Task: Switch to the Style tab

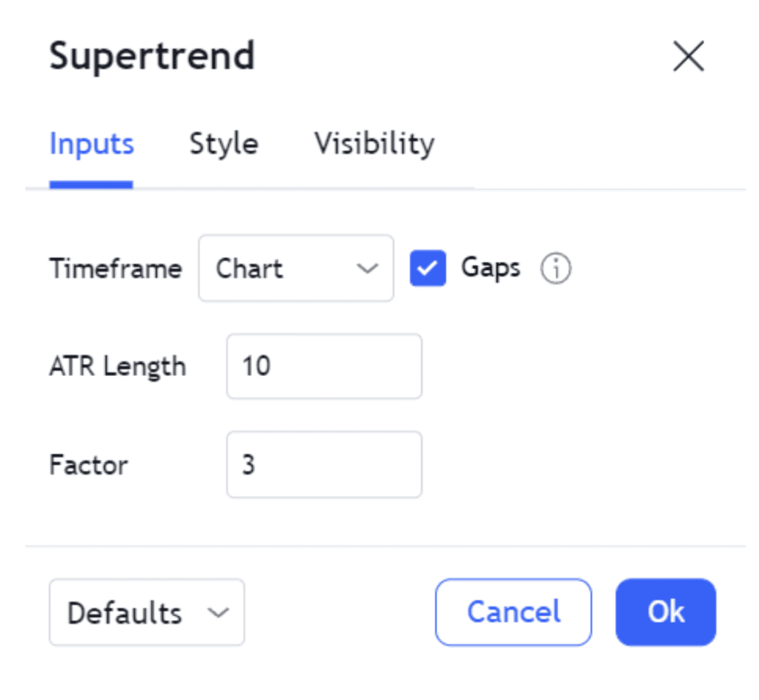Action: [223, 143]
